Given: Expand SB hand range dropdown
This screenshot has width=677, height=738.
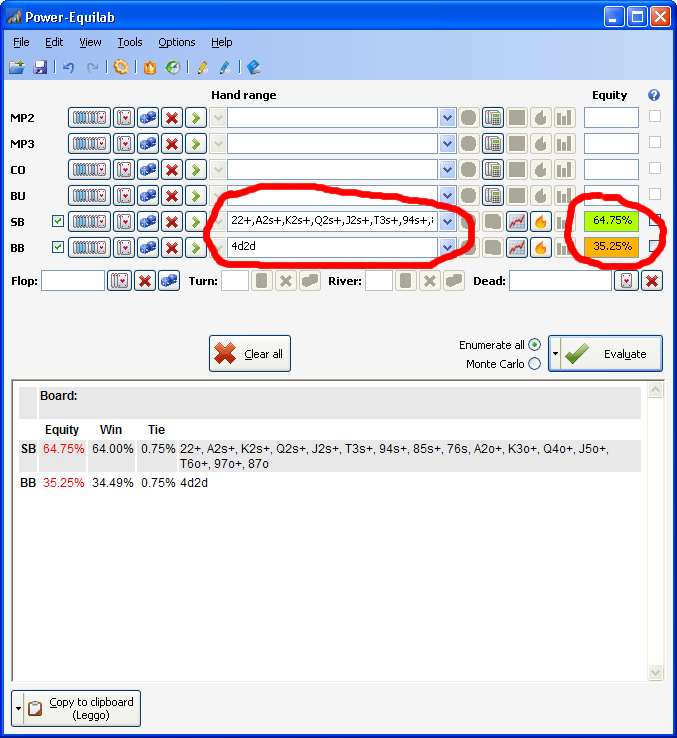Looking at the screenshot, I should pyautogui.click(x=447, y=221).
